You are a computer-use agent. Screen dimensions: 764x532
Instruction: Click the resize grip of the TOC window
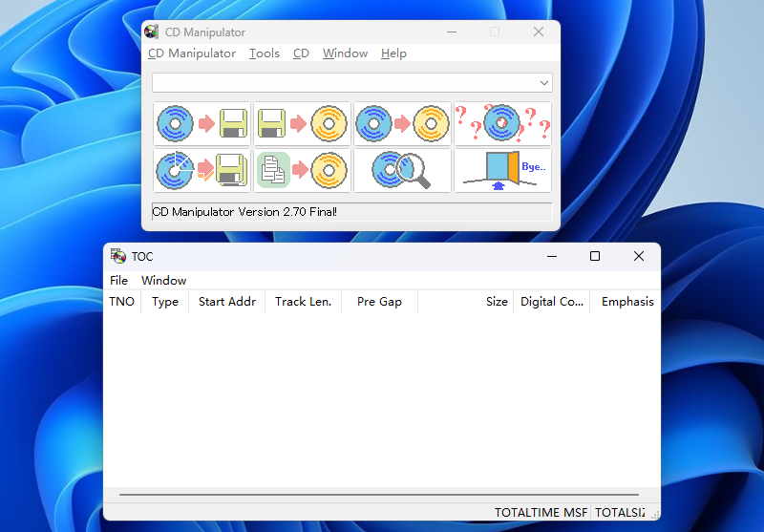[x=655, y=515]
